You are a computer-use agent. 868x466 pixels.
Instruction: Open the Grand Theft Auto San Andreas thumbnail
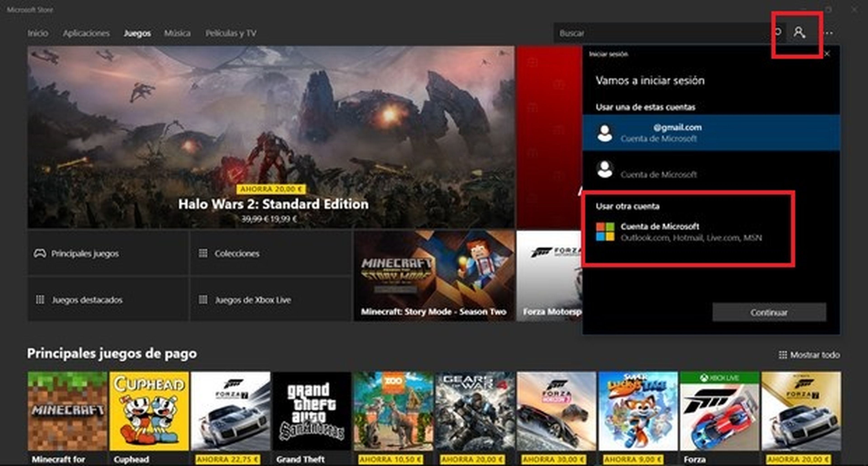point(312,411)
